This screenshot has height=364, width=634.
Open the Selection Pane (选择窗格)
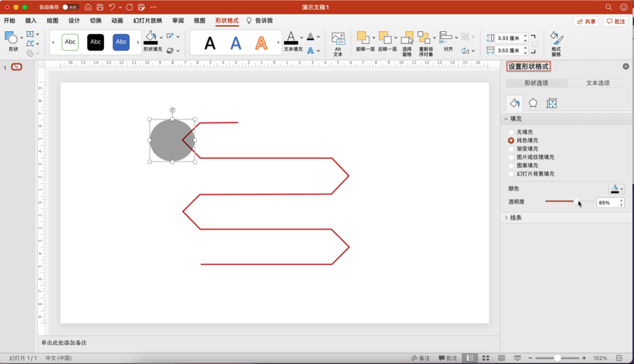click(x=407, y=39)
